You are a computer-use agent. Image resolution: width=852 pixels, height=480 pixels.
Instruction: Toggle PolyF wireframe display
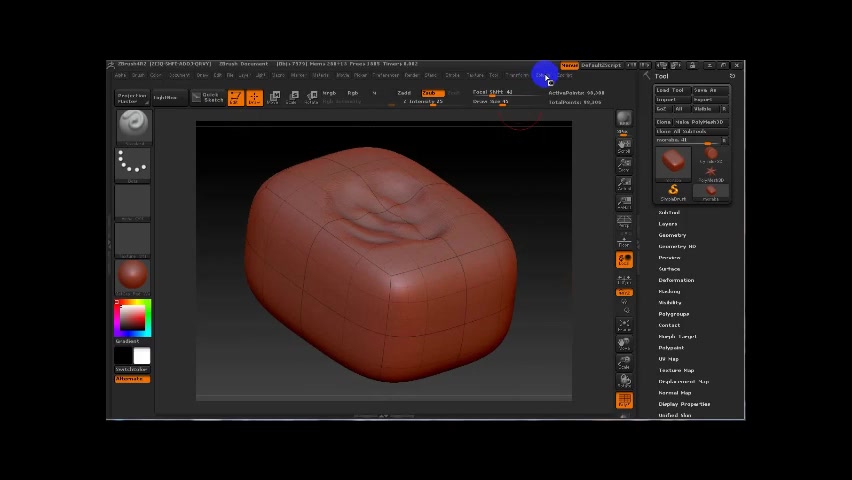(624, 401)
